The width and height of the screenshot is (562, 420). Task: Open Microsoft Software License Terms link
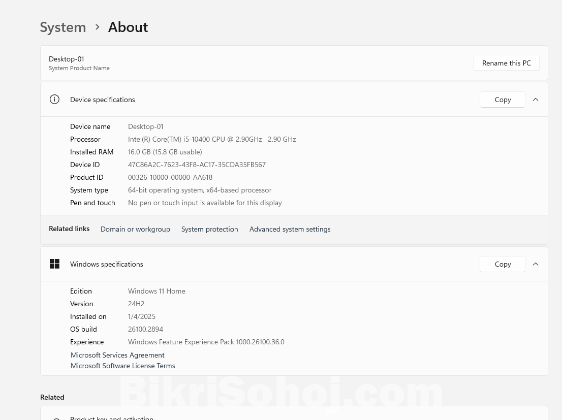[x=123, y=366]
